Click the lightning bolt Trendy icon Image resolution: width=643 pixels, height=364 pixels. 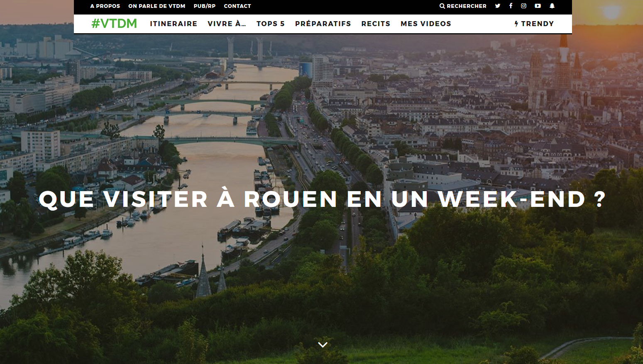pyautogui.click(x=516, y=24)
